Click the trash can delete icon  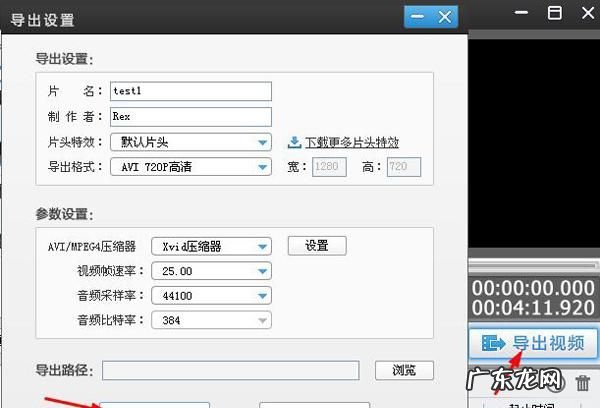click(x=583, y=381)
